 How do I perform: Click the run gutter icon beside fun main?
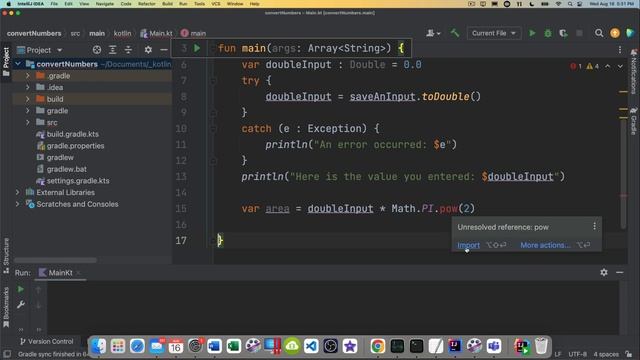click(197, 48)
